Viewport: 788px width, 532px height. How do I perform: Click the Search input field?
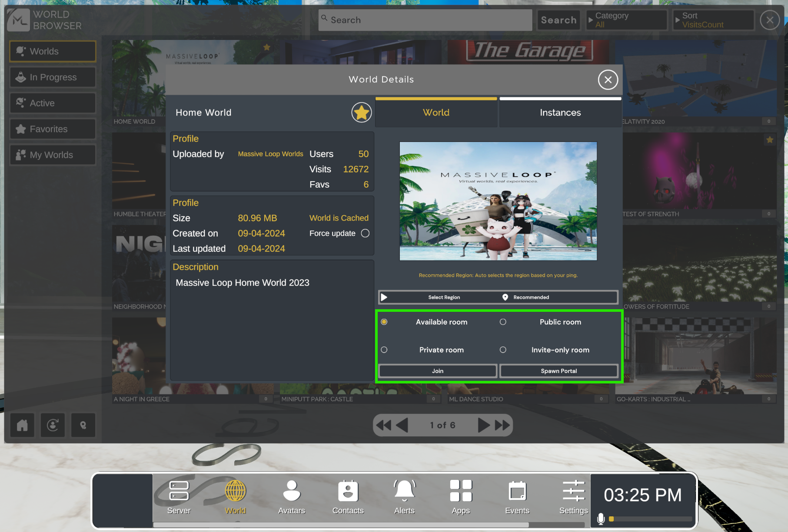425,20
